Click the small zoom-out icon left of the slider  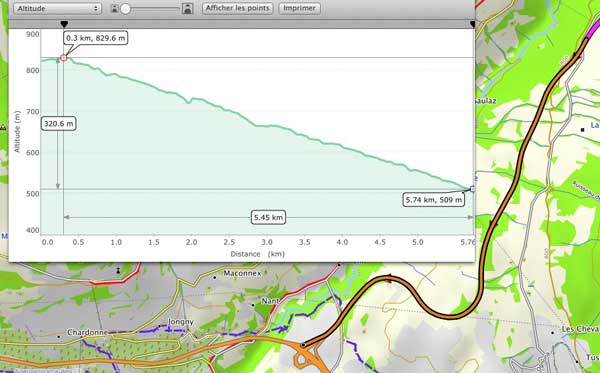[114, 8]
